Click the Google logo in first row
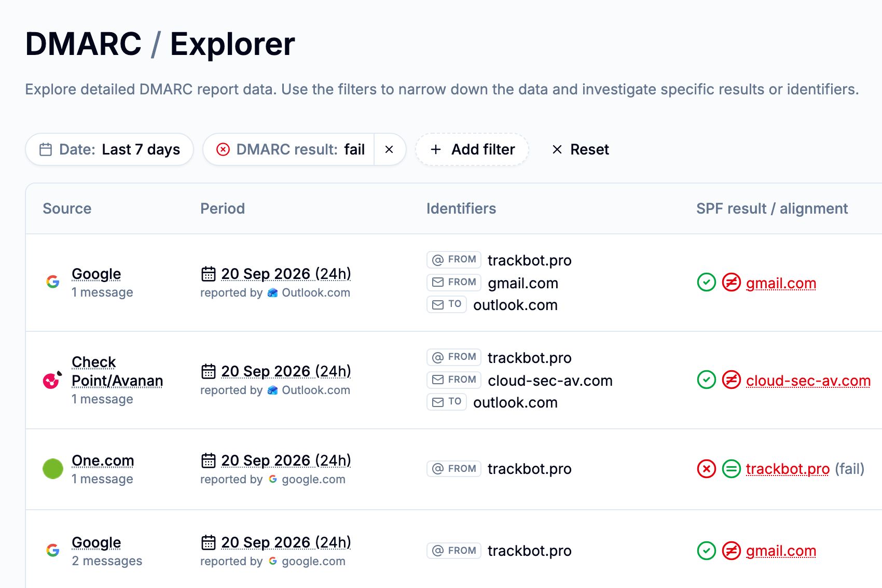882x588 pixels. (53, 282)
